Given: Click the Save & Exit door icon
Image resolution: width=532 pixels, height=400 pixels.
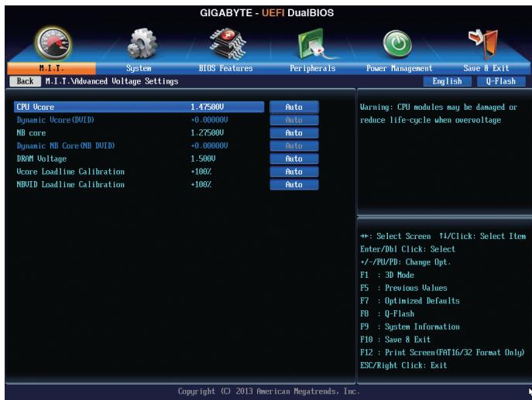Looking at the screenshot, I should pyautogui.click(x=483, y=43).
